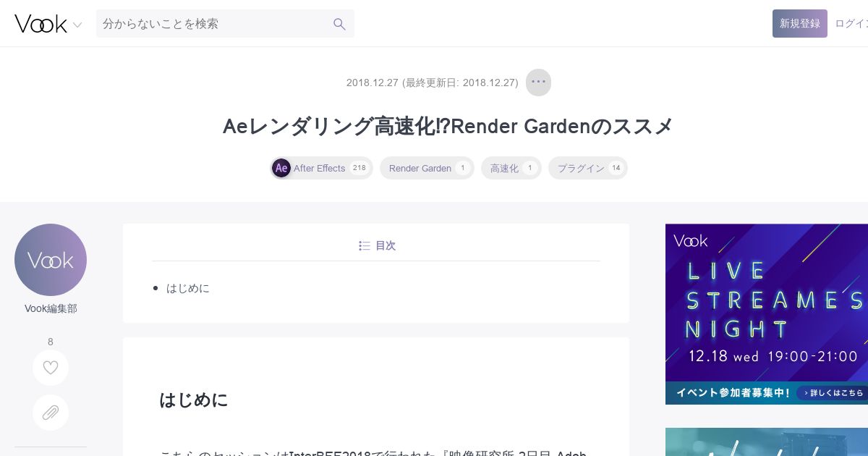Open the Vook編集部 author avatar

[x=51, y=260]
